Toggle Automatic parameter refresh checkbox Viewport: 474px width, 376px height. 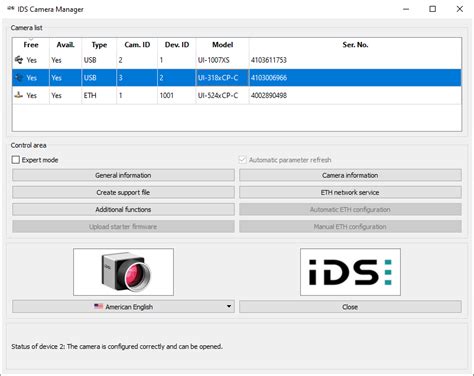tap(243, 160)
